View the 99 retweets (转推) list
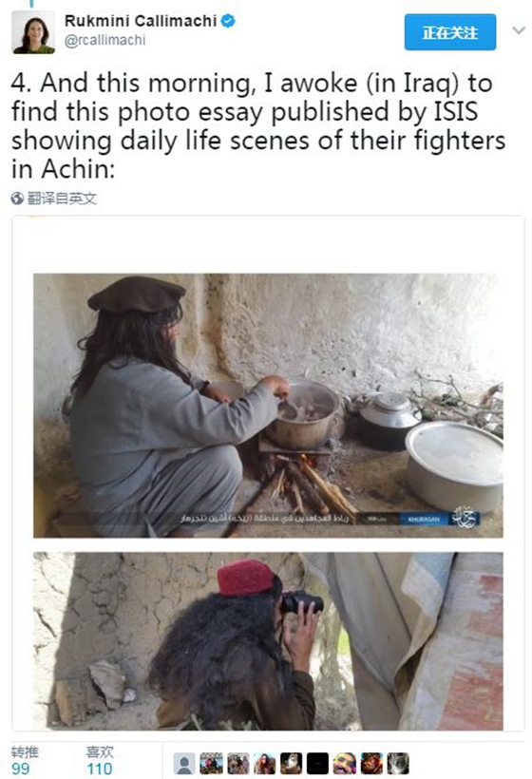The height and width of the screenshot is (779, 532). pos(25,761)
